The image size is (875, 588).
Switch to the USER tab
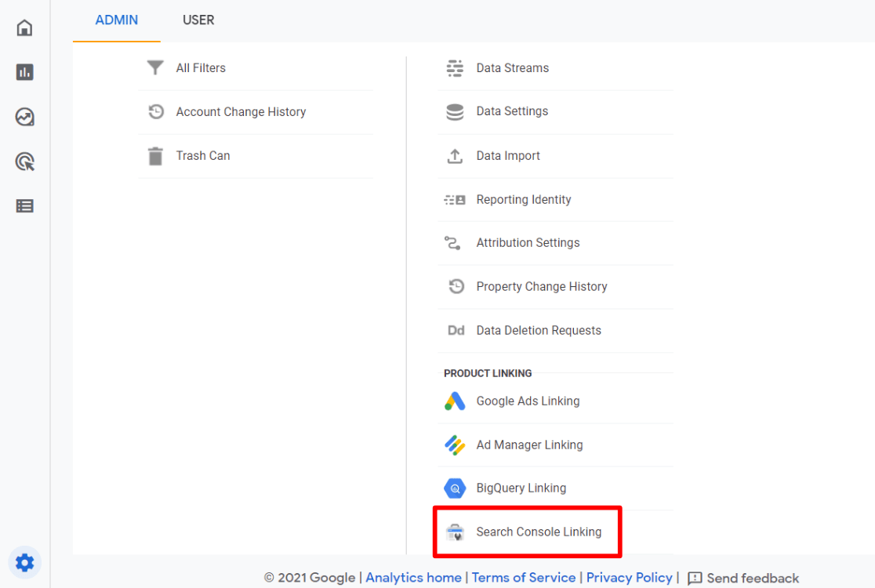point(198,20)
